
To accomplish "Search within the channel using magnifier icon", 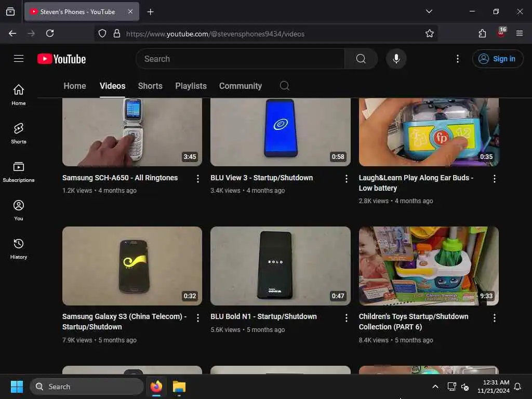I will (x=284, y=86).
